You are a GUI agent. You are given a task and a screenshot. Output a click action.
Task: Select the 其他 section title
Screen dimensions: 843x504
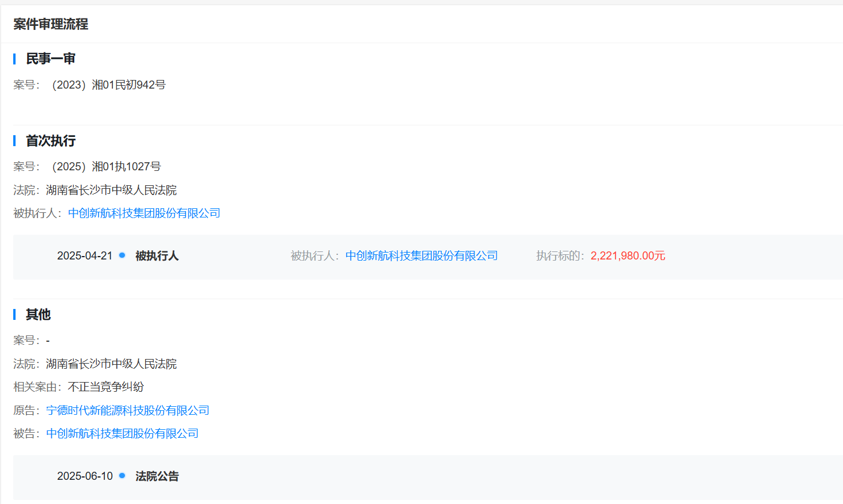(x=39, y=315)
